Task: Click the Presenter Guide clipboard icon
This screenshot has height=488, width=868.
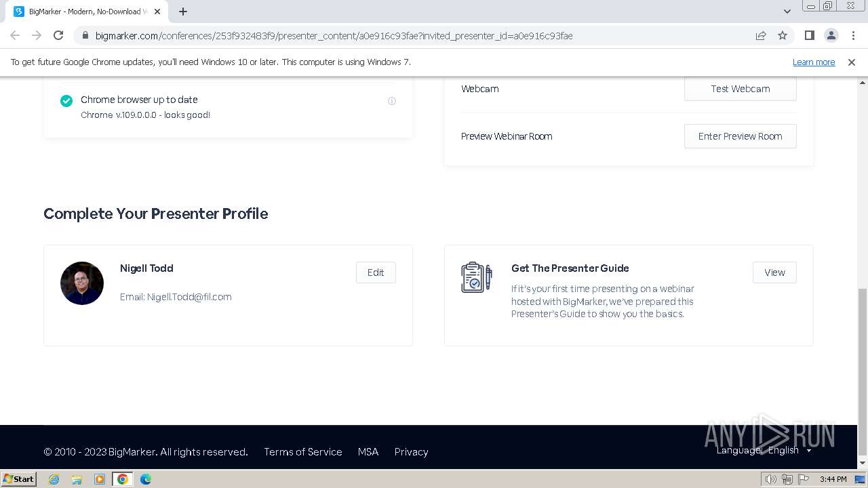Action: pyautogui.click(x=476, y=277)
